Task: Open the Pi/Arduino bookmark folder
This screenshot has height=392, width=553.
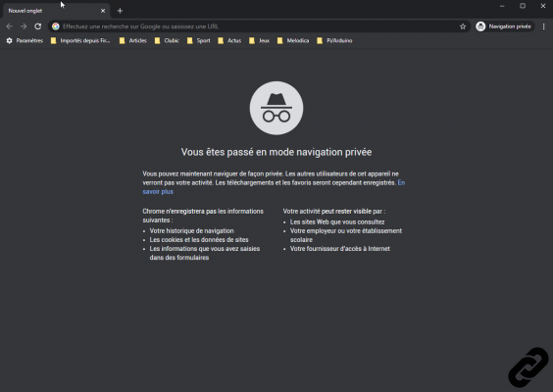Action: [334, 40]
